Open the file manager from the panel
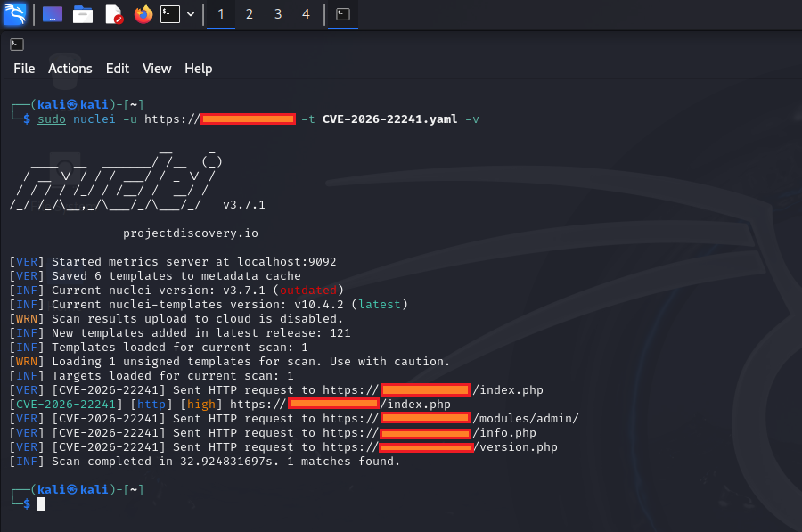This screenshot has width=802, height=532. tap(83, 14)
